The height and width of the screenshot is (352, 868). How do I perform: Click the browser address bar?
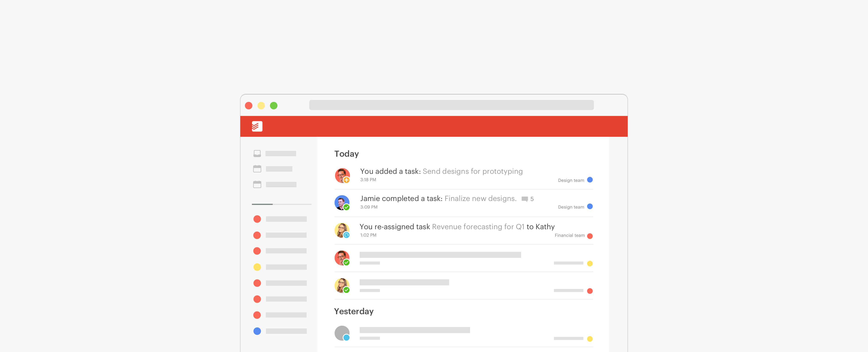(451, 105)
